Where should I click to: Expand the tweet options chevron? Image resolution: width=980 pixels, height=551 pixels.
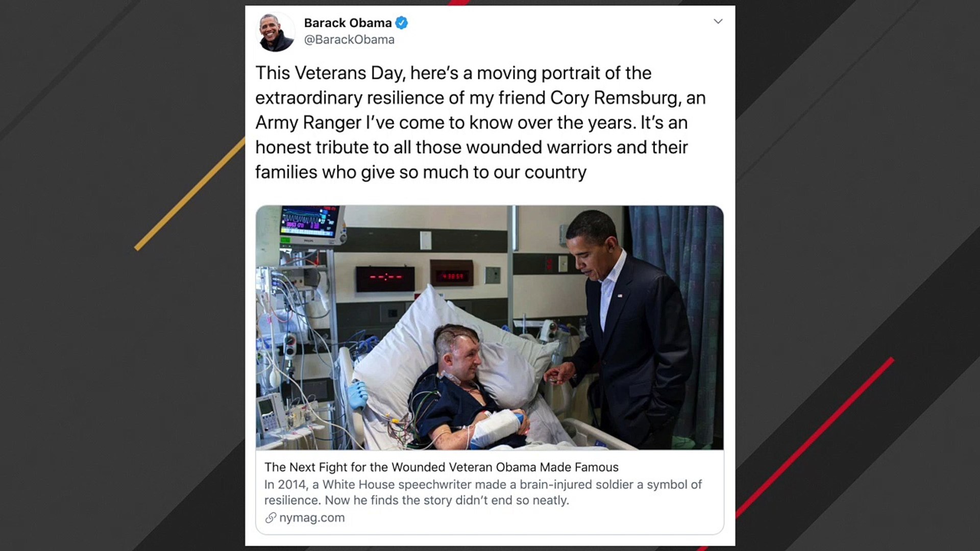click(x=718, y=21)
